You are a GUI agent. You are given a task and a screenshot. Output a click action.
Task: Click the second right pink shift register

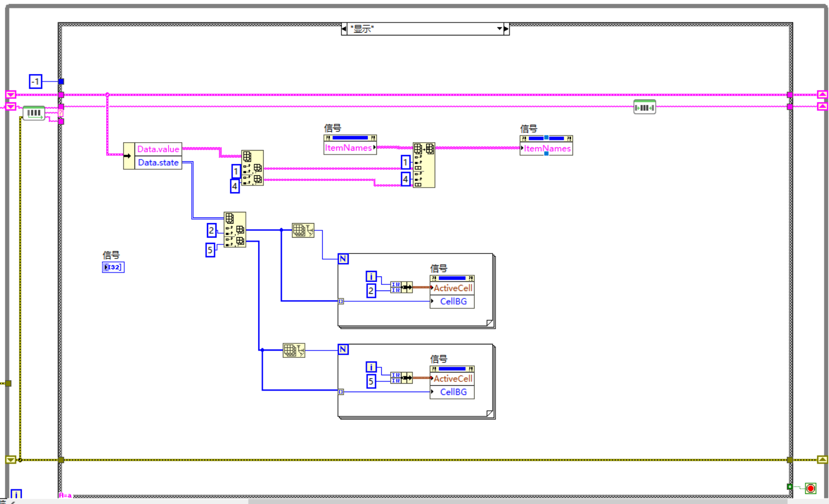tap(822, 106)
